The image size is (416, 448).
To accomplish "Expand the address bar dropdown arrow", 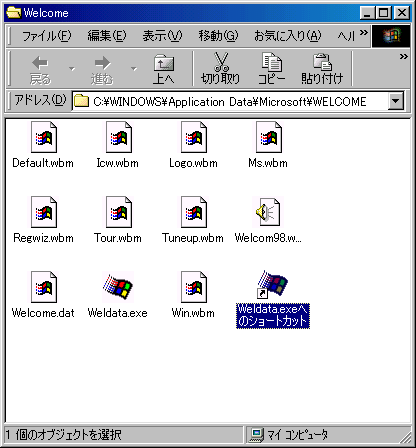I will (x=396, y=101).
